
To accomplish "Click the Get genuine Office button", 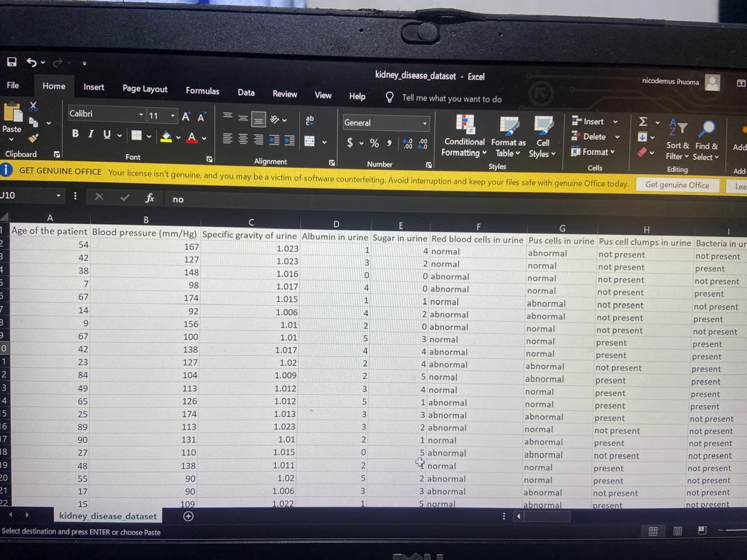I will click(677, 185).
